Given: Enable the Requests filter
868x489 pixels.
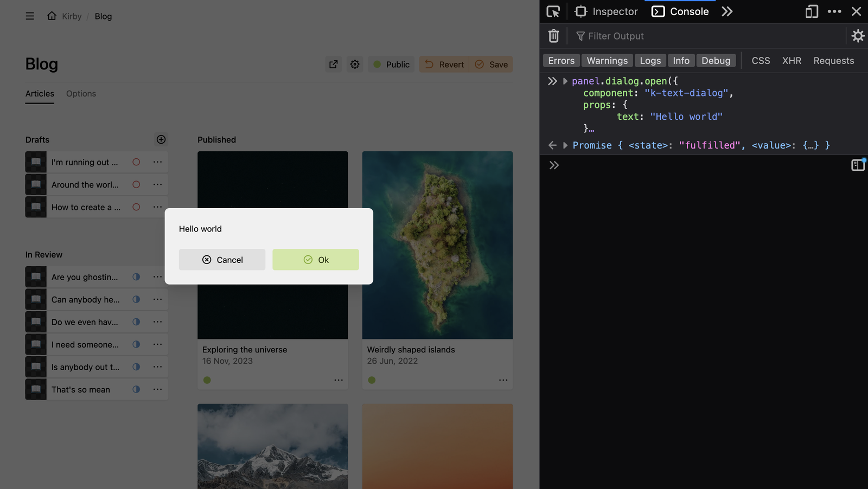Looking at the screenshot, I should [x=833, y=61].
